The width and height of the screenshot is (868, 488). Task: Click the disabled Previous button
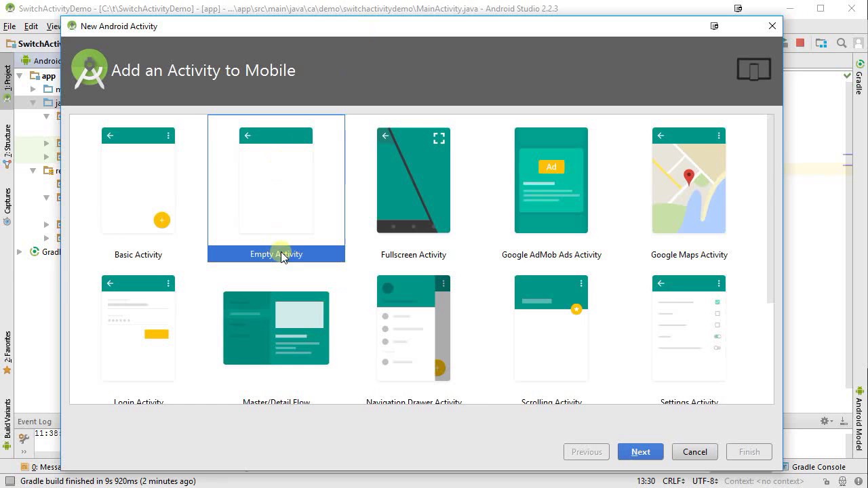587,452
